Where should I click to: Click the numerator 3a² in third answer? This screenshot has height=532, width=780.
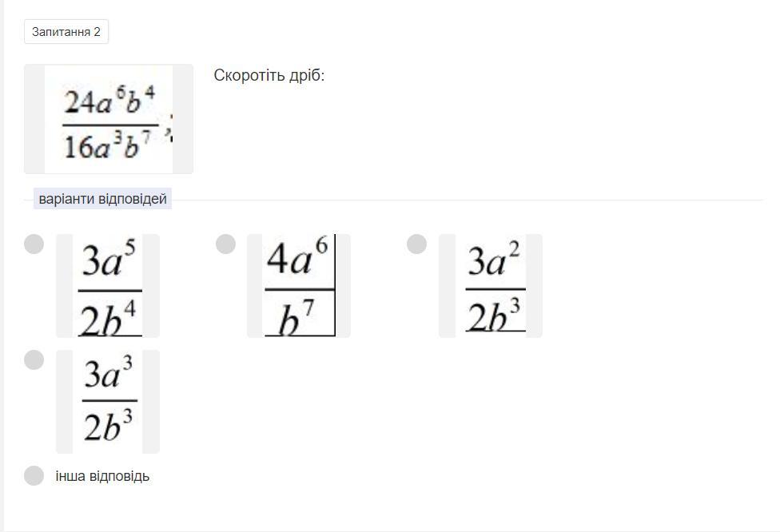494,260
